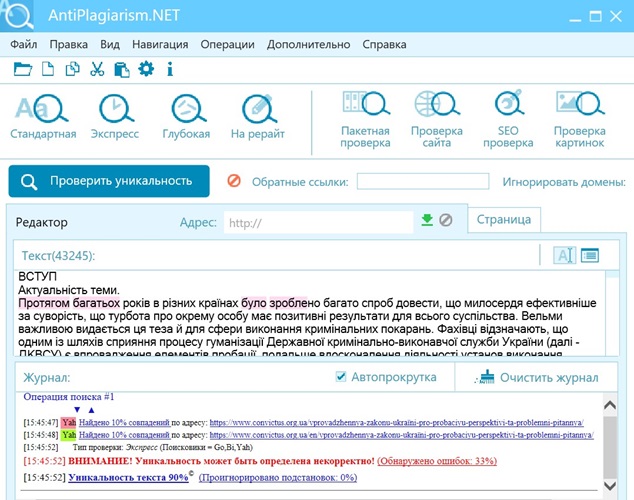This screenshot has width=634, height=500.
Task: Click the journal scrollbar up arrow
Action: click(610, 405)
